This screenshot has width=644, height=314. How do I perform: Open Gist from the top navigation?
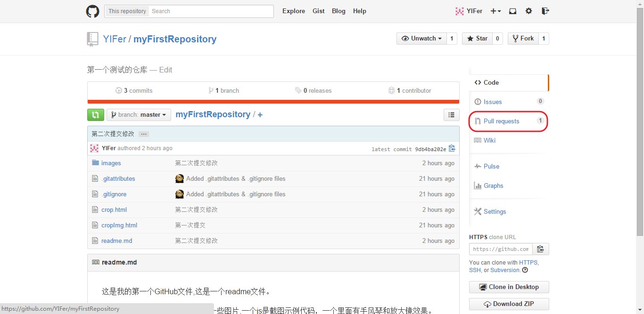(x=319, y=11)
